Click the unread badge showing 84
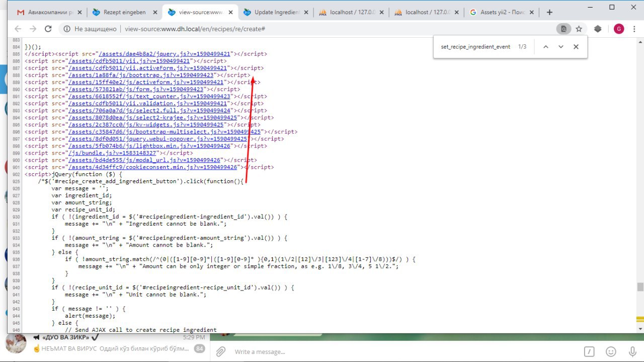This screenshot has height=362, width=644. point(200,348)
